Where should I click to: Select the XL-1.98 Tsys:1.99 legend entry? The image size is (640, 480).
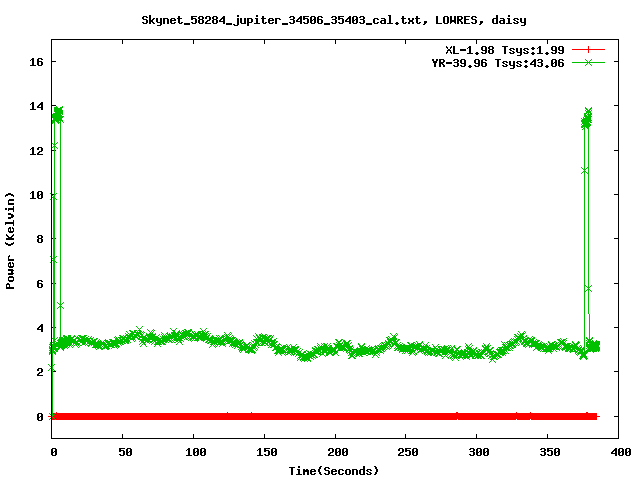click(x=504, y=50)
